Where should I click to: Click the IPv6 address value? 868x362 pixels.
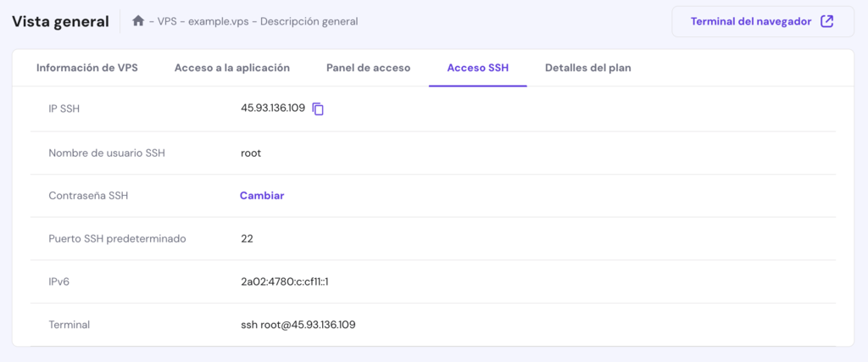click(x=284, y=281)
